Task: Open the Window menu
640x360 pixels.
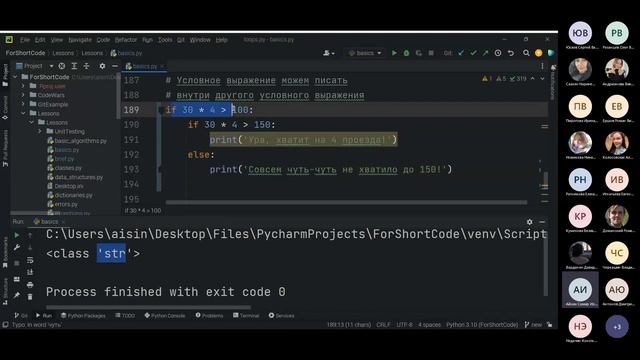Action: point(200,40)
